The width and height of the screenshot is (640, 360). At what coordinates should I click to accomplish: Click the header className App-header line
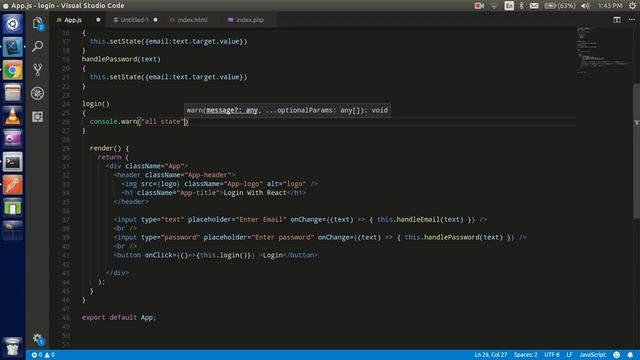(x=174, y=175)
